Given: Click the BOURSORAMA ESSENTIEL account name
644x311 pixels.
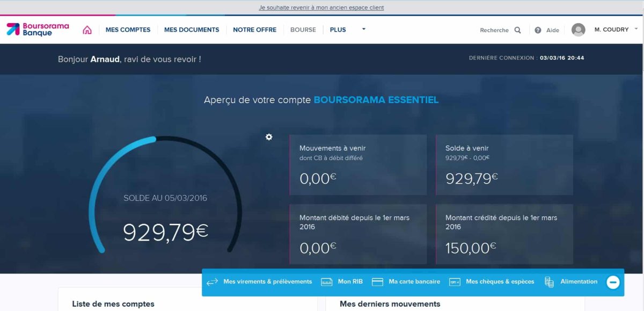Looking at the screenshot, I should tap(376, 100).
